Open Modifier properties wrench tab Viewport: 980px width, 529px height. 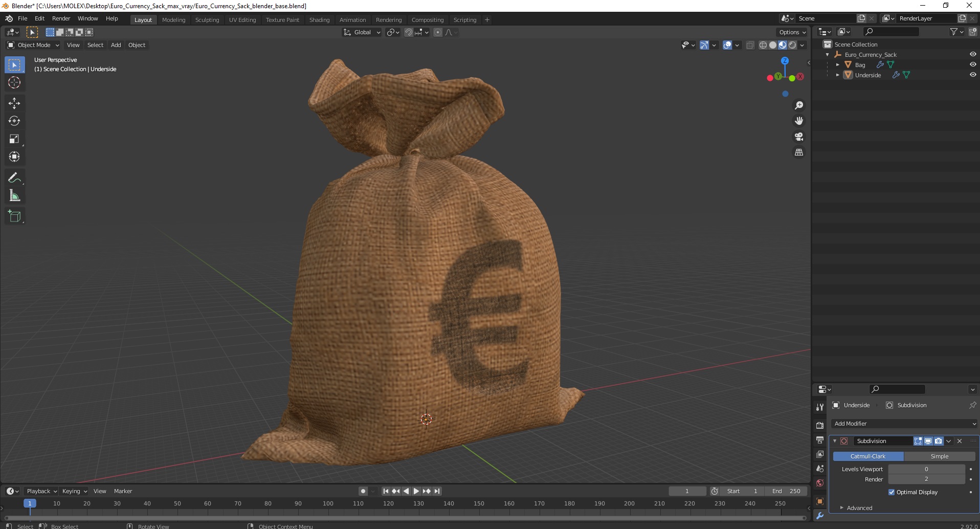point(820,516)
